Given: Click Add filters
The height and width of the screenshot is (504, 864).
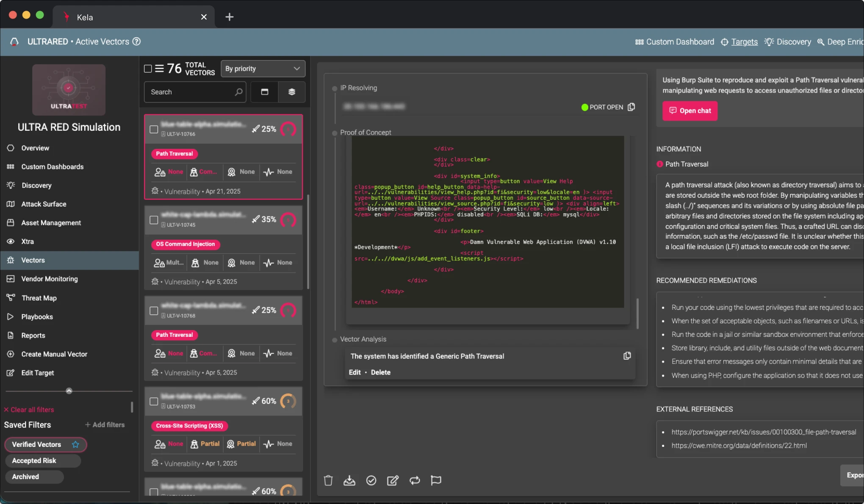Looking at the screenshot, I should [x=105, y=424].
